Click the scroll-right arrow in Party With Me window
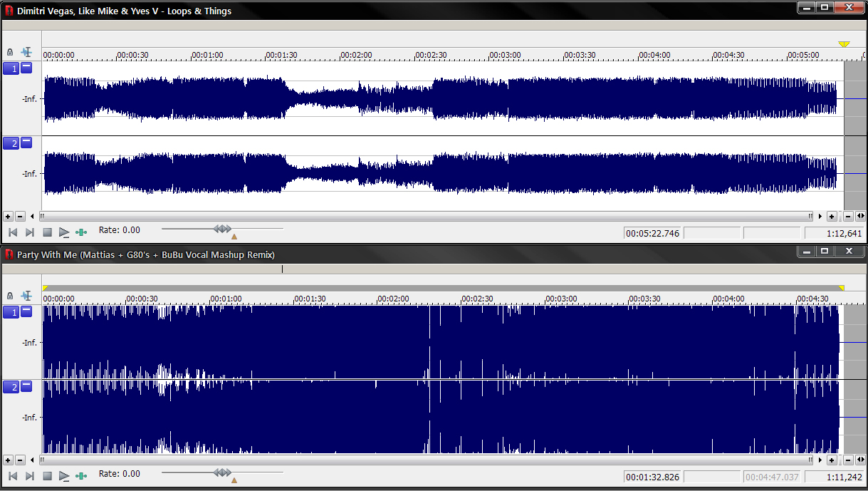 click(820, 460)
